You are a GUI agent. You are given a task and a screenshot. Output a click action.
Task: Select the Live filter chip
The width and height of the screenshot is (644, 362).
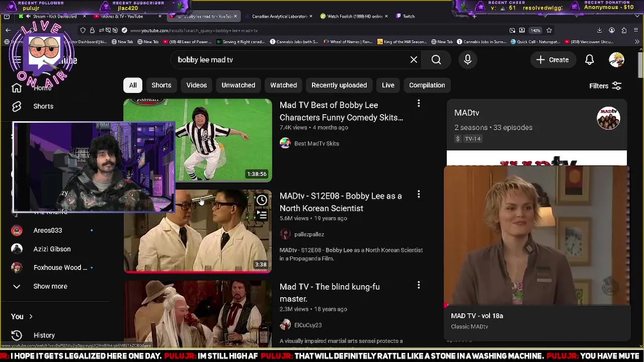(388, 85)
